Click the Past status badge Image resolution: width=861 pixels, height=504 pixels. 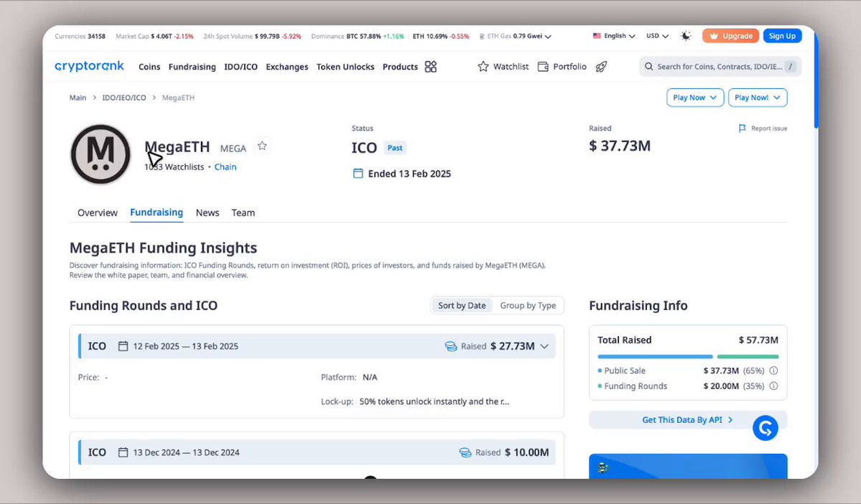pos(395,148)
